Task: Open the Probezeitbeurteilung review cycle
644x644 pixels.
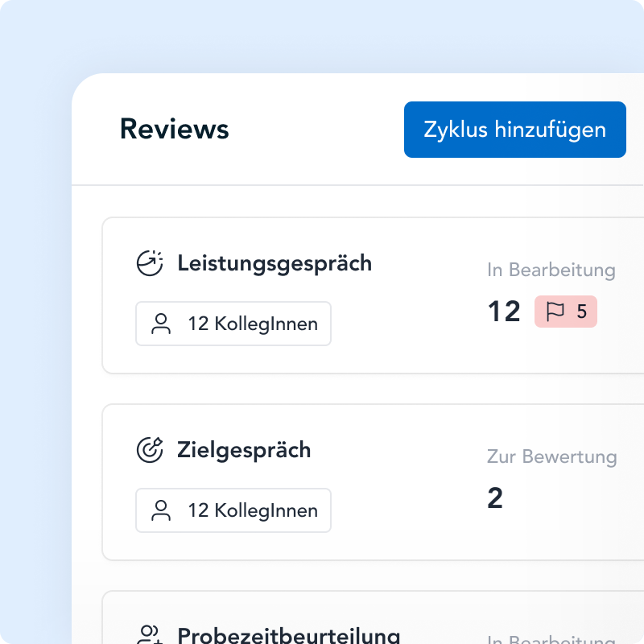Action: (289, 635)
